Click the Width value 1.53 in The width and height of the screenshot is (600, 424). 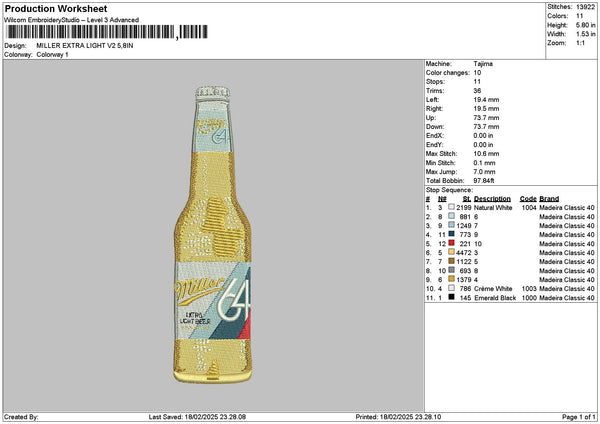pos(585,34)
